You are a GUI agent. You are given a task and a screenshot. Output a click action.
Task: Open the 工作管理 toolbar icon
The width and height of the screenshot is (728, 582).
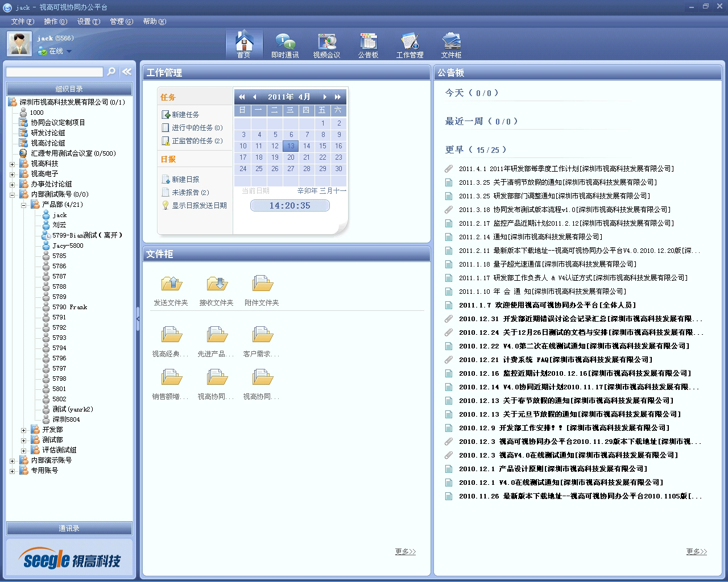pos(409,45)
